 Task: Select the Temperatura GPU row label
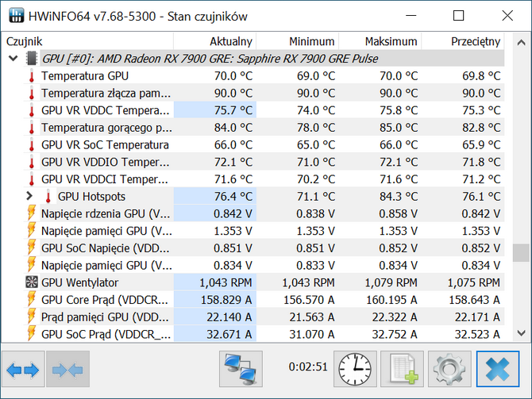point(85,76)
